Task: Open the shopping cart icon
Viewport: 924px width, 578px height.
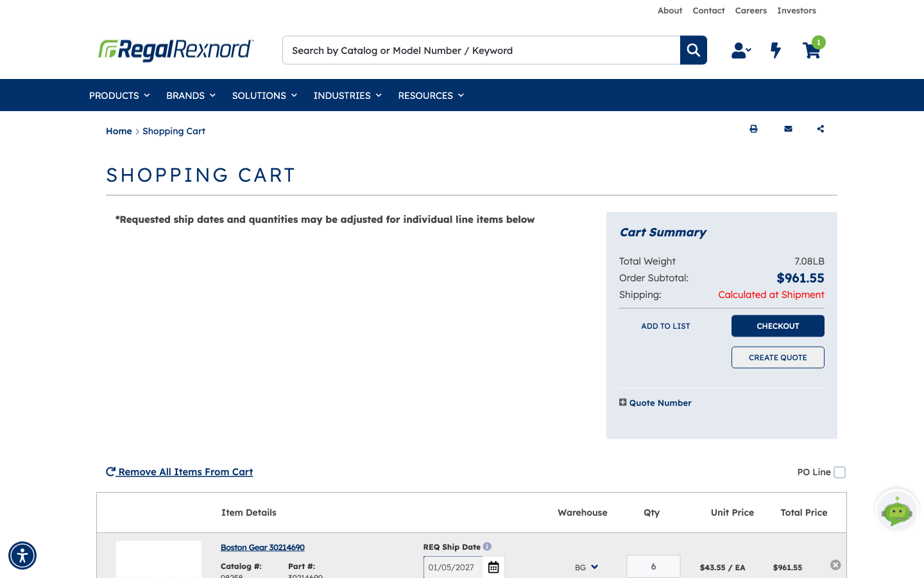Action: [x=812, y=49]
